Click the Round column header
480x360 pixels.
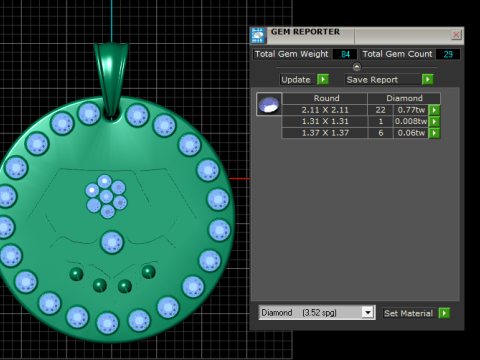tap(326, 98)
